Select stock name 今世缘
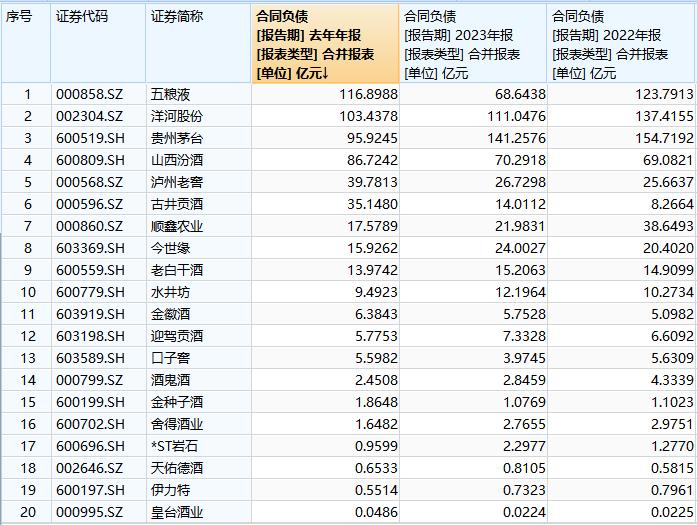Viewport: 697px width, 525px height. tap(170, 248)
